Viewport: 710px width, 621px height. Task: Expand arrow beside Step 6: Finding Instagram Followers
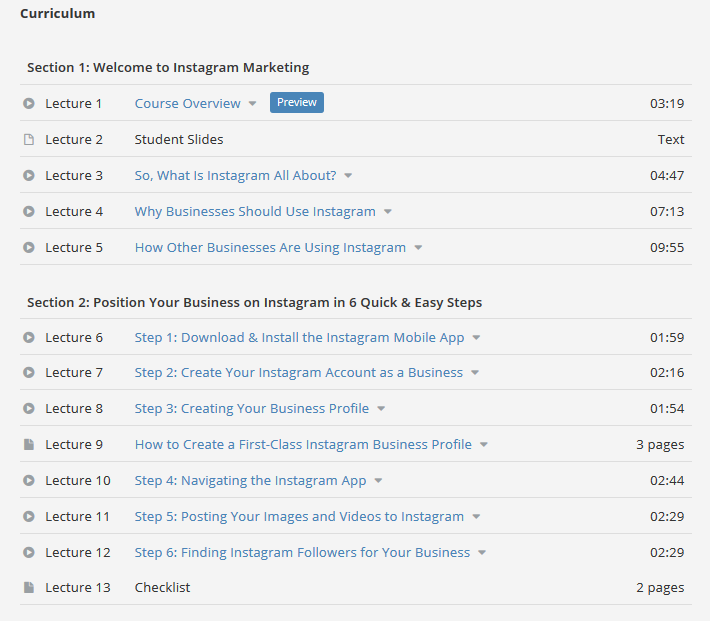pos(482,553)
